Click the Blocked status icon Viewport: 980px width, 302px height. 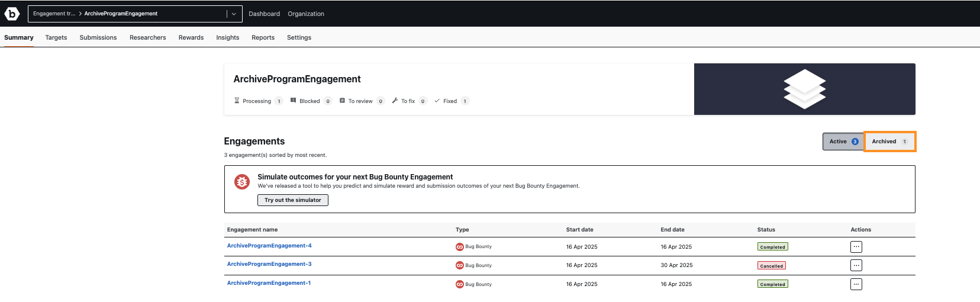coord(293,101)
